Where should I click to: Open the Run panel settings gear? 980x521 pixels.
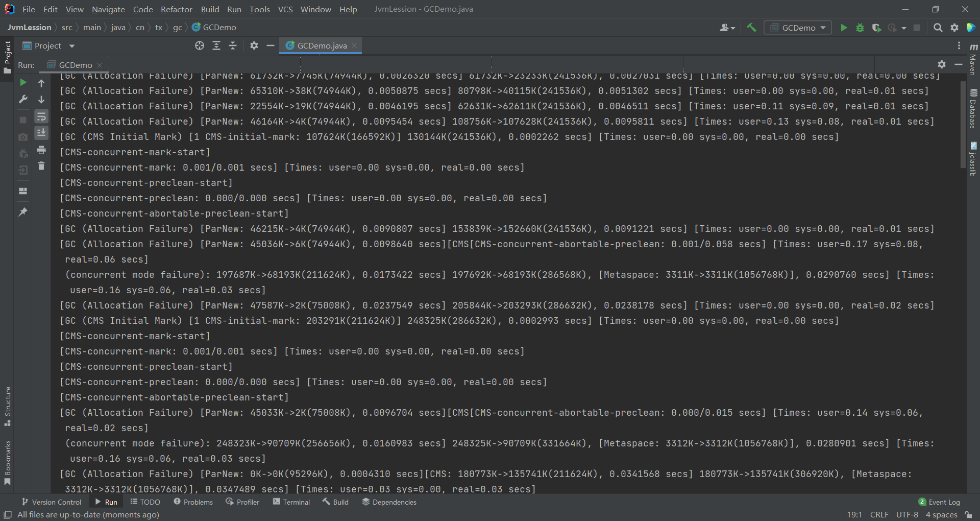click(x=942, y=64)
